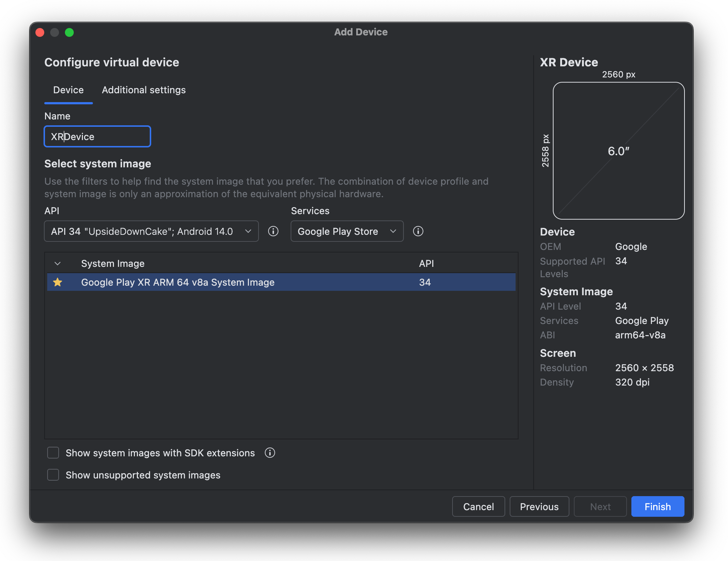
Task: Click the red close window button
Action: 40,32
